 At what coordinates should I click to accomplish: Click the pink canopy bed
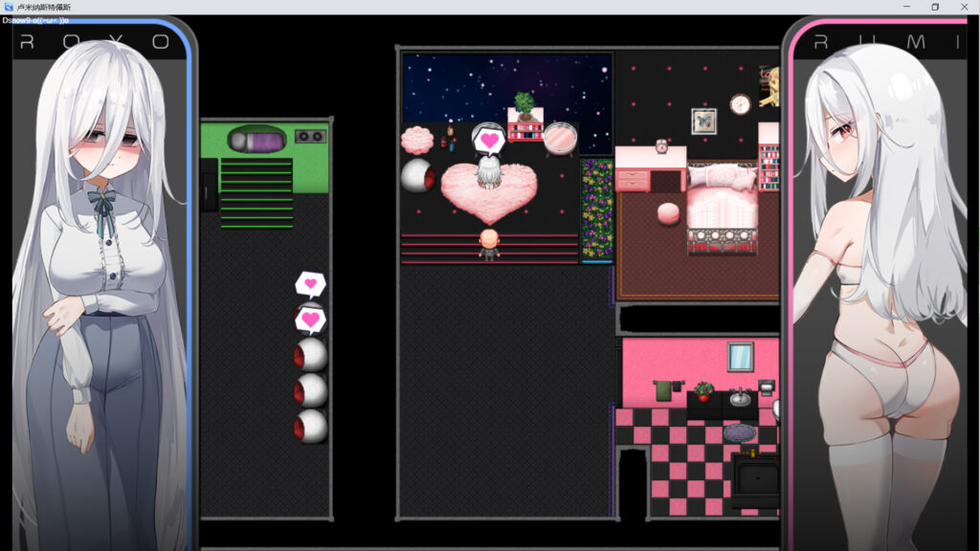[x=723, y=208]
